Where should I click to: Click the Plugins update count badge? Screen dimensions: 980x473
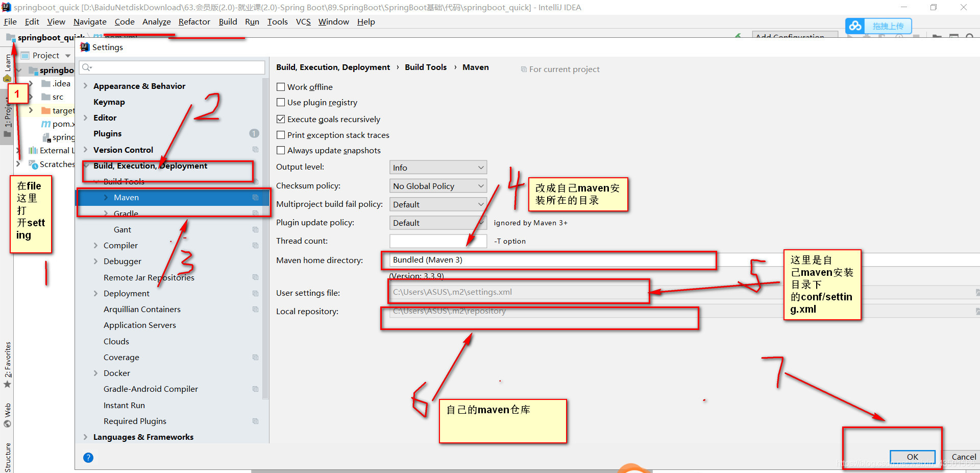click(254, 133)
